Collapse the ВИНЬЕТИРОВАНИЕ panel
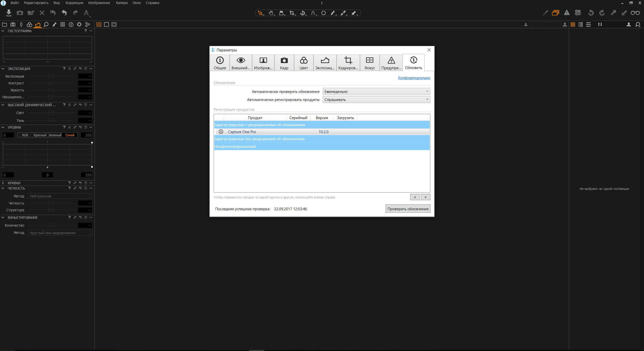The height and width of the screenshot is (351, 644). pyautogui.click(x=3, y=218)
